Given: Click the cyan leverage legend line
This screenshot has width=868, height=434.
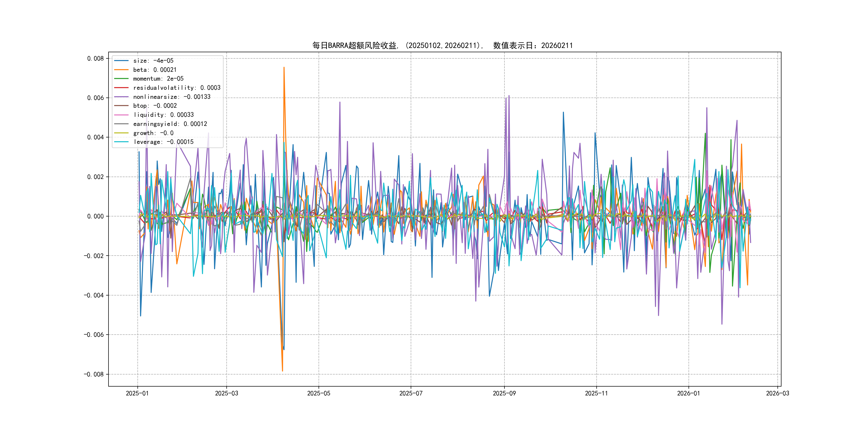Looking at the screenshot, I should point(121,142).
